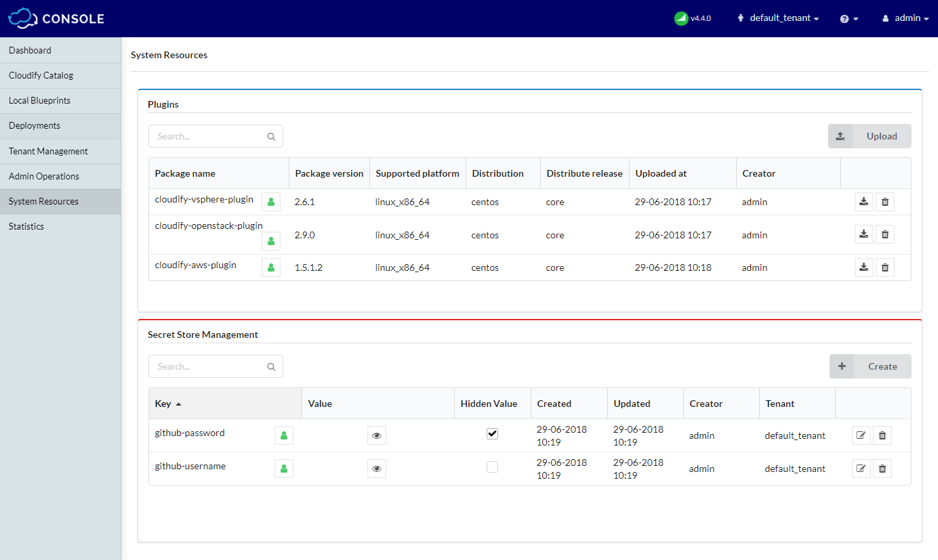938x560 pixels.
Task: Uncheck Hidden Value for github-password
Action: pyautogui.click(x=492, y=433)
